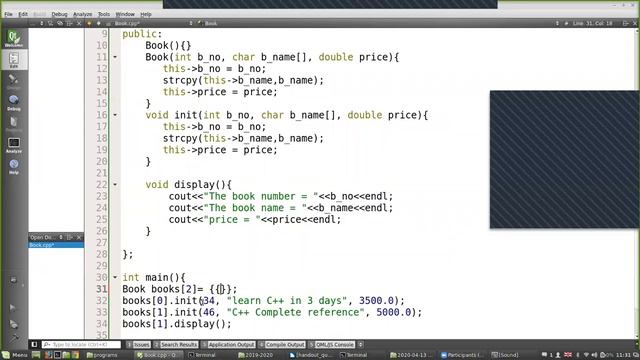Toggle left sidebar visibility button
The height and width of the screenshot is (360, 640).
[x=34, y=344]
